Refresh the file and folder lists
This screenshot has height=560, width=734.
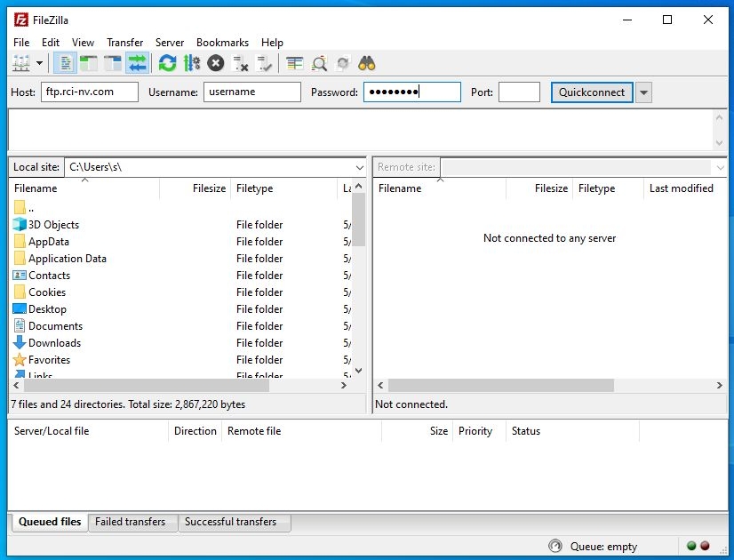click(167, 63)
